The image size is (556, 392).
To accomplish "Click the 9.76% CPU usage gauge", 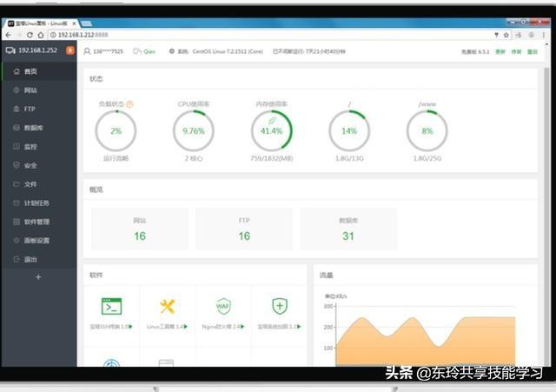I will [x=194, y=131].
